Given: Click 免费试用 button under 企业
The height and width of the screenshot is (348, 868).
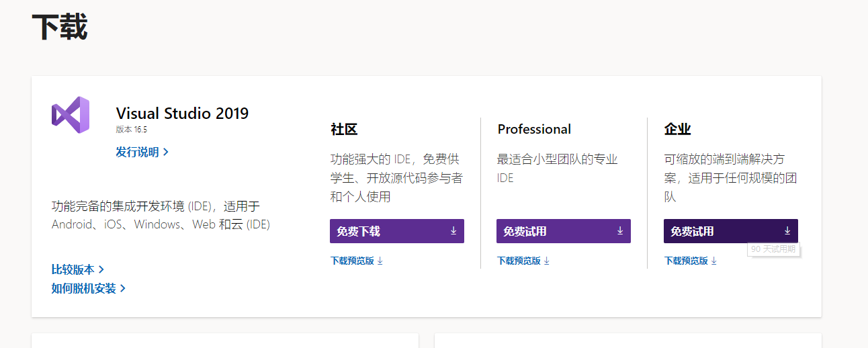Looking at the screenshot, I should point(731,231).
